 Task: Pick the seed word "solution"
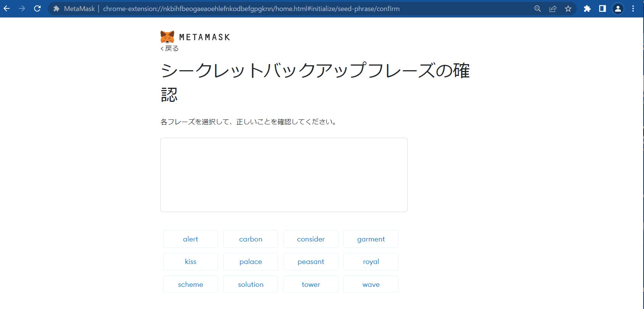pos(251,284)
